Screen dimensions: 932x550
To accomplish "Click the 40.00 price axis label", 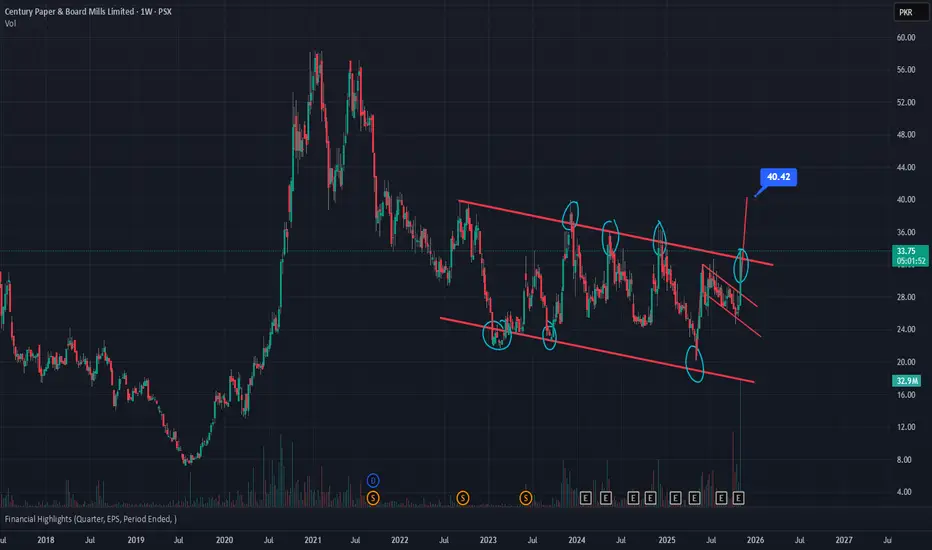I will tap(906, 199).
